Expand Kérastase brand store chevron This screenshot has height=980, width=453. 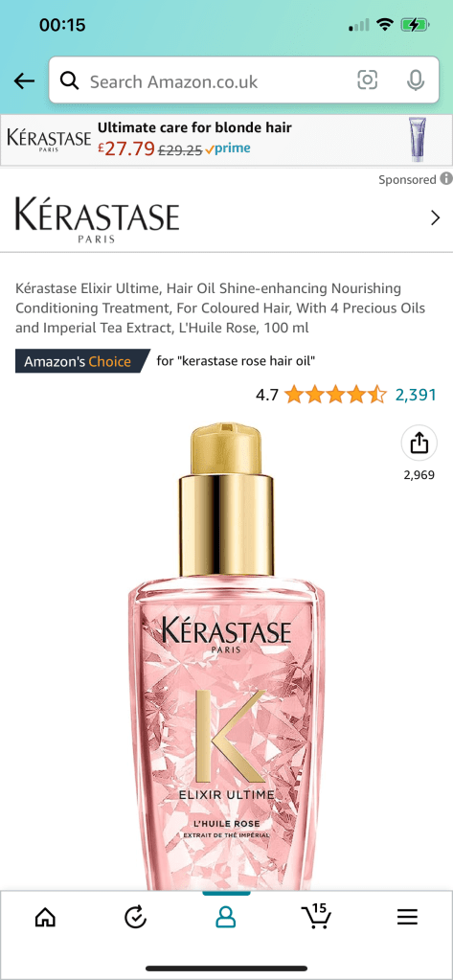[x=436, y=217]
